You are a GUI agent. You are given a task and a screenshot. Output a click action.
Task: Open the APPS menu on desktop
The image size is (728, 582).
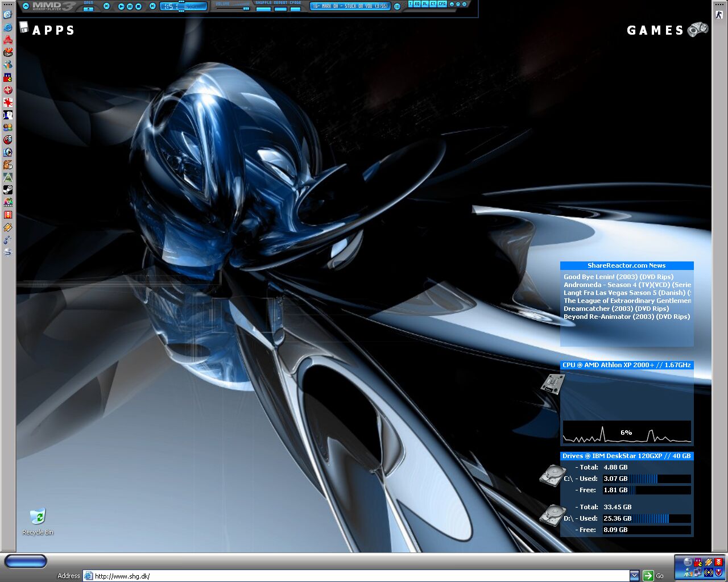pos(53,30)
